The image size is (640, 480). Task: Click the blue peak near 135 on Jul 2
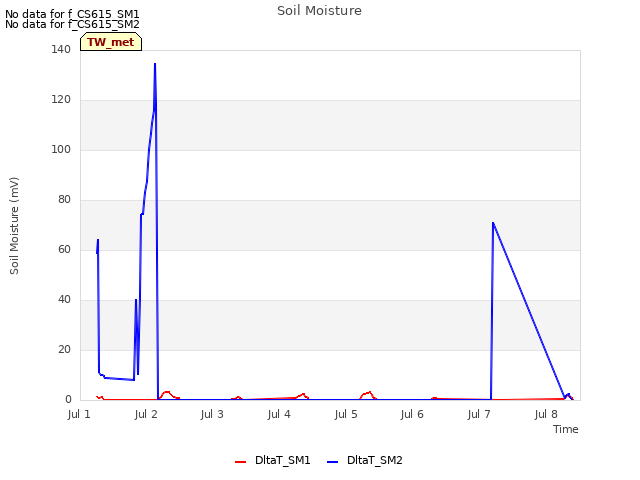point(155,64)
